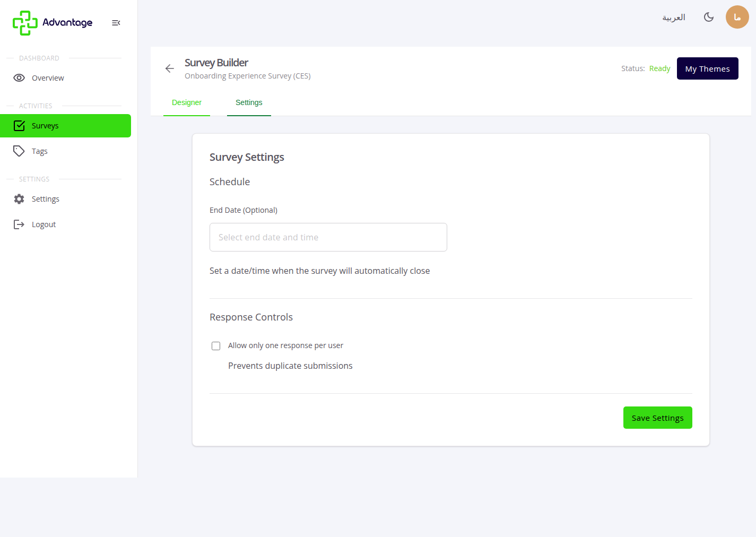Open Settings in the sidebar
Screen dimensions: 756x537
[x=66, y=199]
